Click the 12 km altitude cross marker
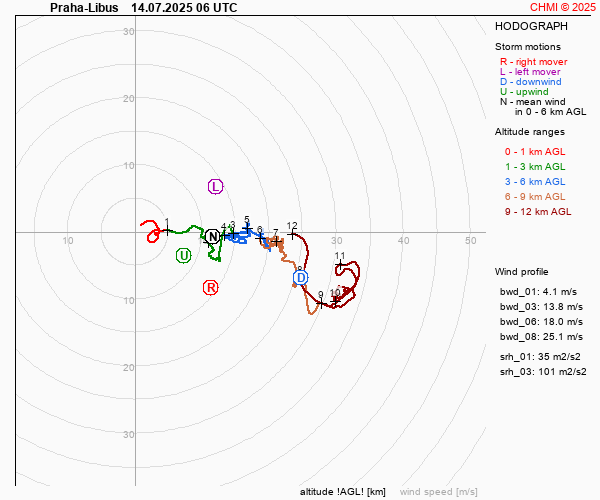 pos(293,234)
